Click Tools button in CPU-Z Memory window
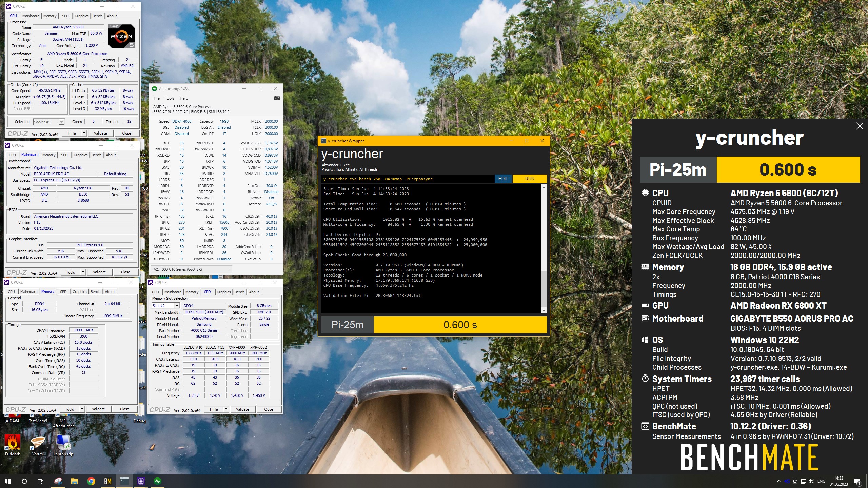 click(x=70, y=409)
